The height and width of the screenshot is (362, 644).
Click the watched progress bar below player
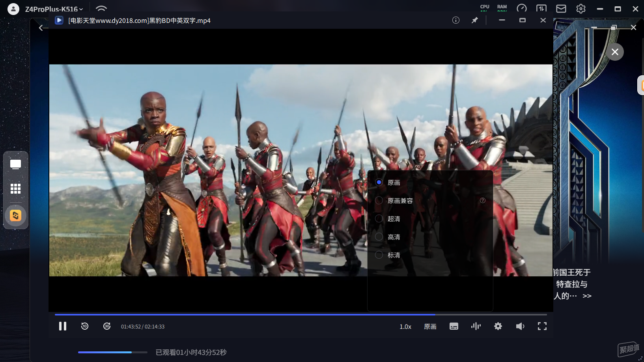[x=113, y=352]
